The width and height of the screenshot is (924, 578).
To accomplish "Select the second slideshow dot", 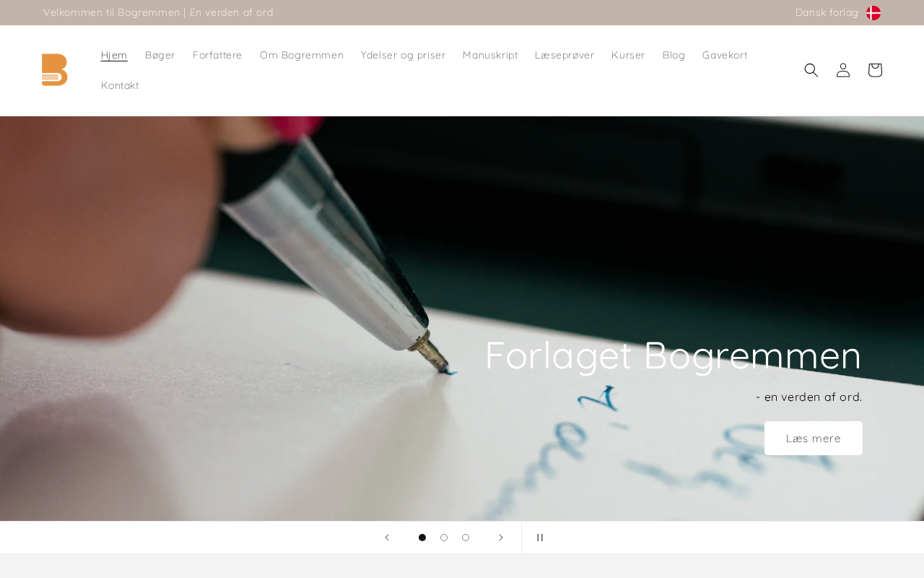I will point(444,538).
